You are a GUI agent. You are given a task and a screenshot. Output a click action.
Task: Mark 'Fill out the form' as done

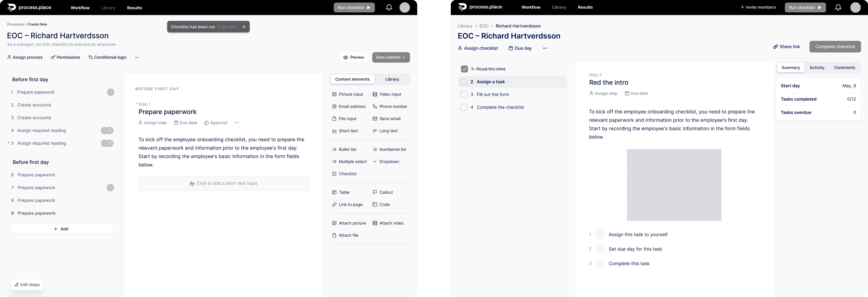464,95
